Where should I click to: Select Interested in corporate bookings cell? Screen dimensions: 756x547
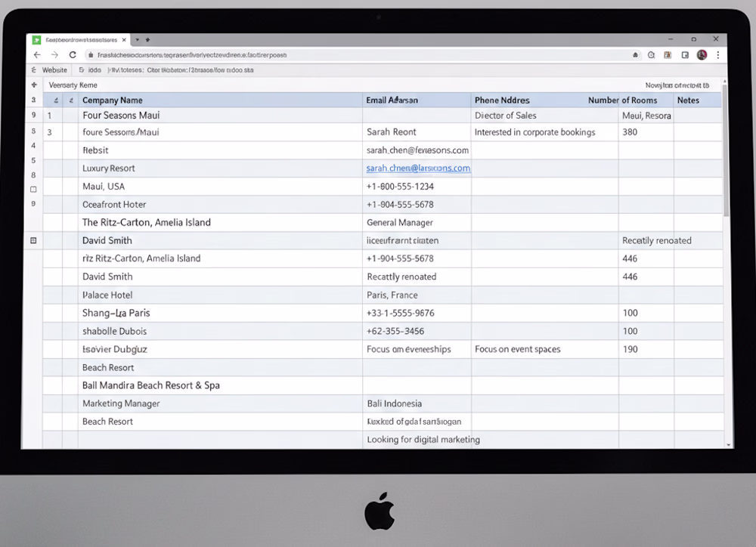pyautogui.click(x=544, y=132)
